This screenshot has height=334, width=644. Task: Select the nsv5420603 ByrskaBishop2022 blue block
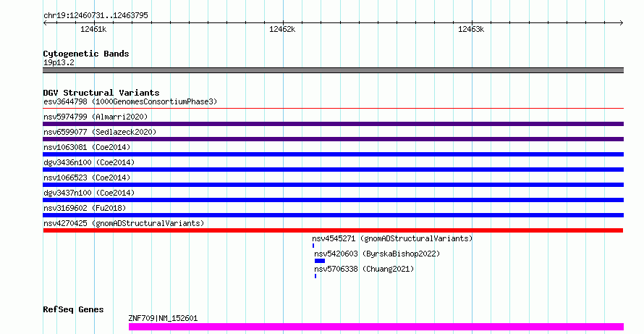tap(320, 261)
